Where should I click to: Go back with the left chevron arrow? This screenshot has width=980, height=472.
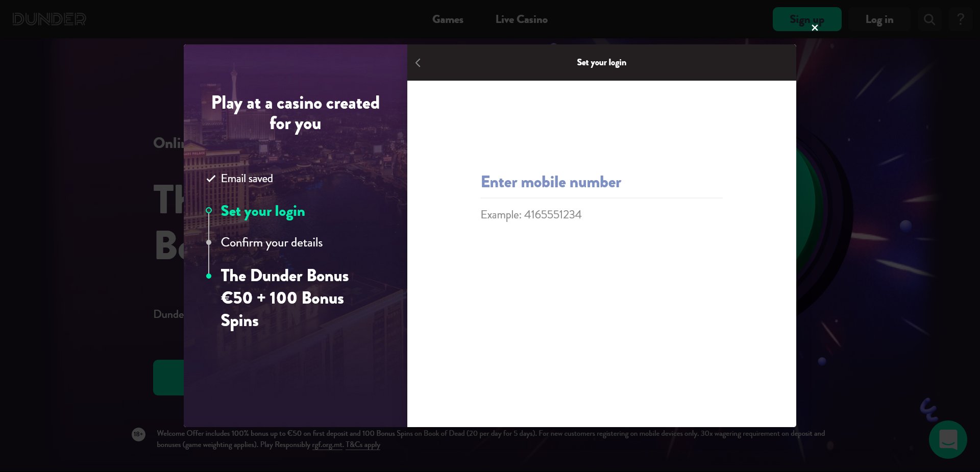418,63
